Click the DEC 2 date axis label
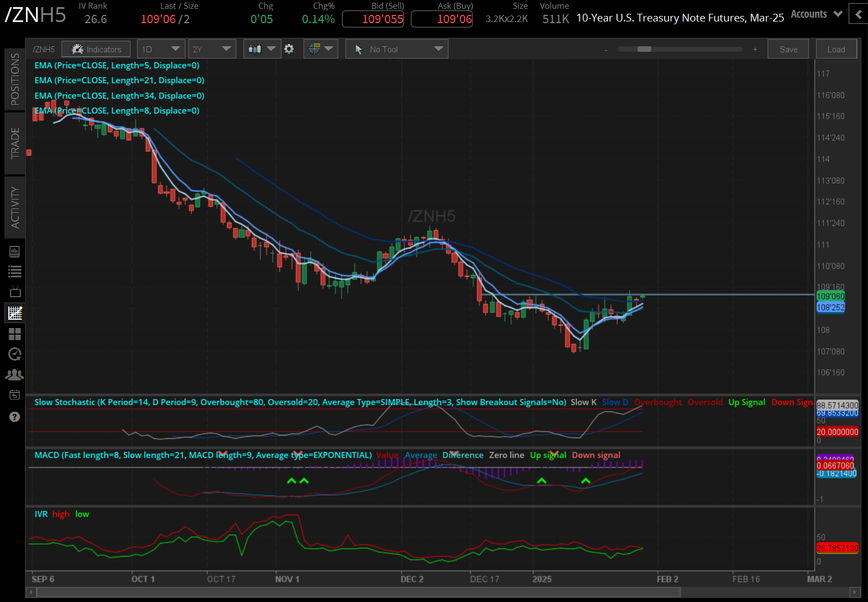This screenshot has width=868, height=602. pos(412,579)
